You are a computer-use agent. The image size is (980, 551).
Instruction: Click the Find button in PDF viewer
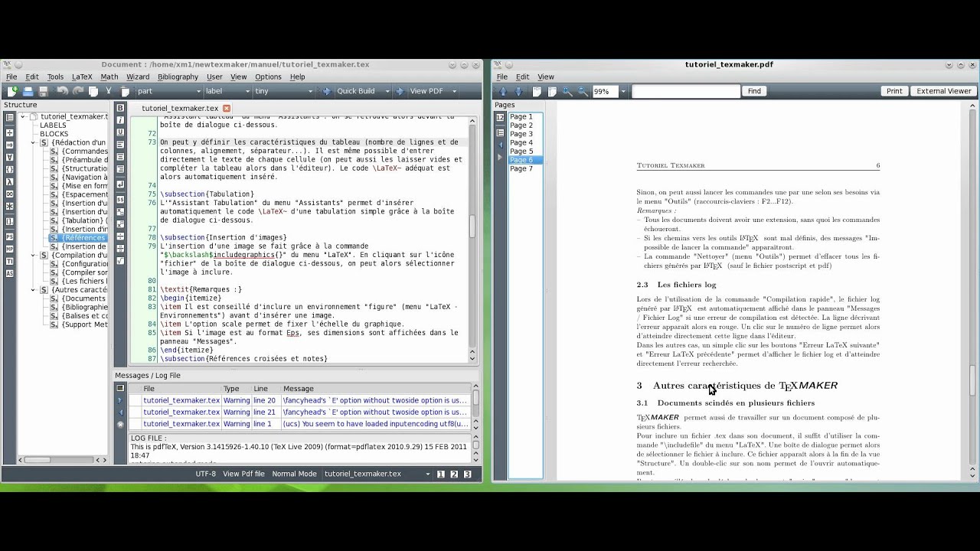(x=754, y=91)
